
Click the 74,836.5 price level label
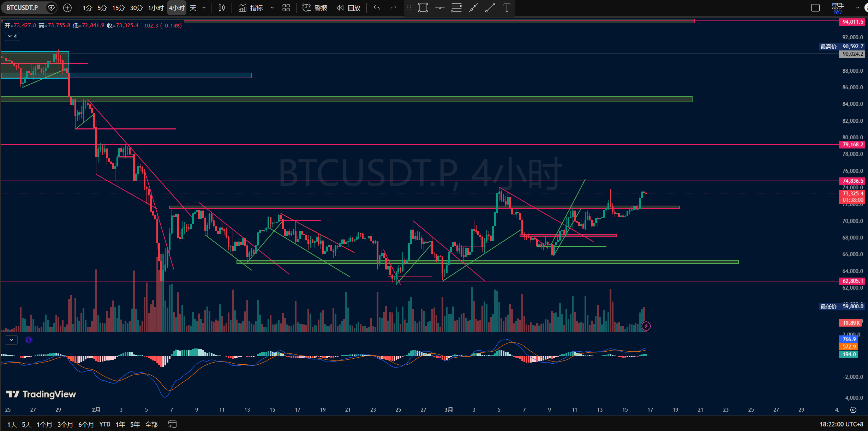pos(852,181)
